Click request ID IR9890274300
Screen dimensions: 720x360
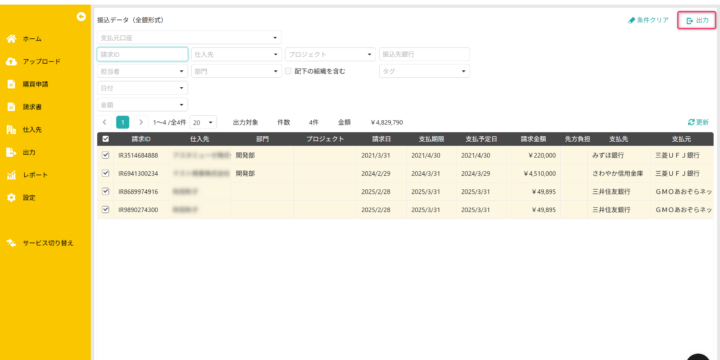pos(138,210)
